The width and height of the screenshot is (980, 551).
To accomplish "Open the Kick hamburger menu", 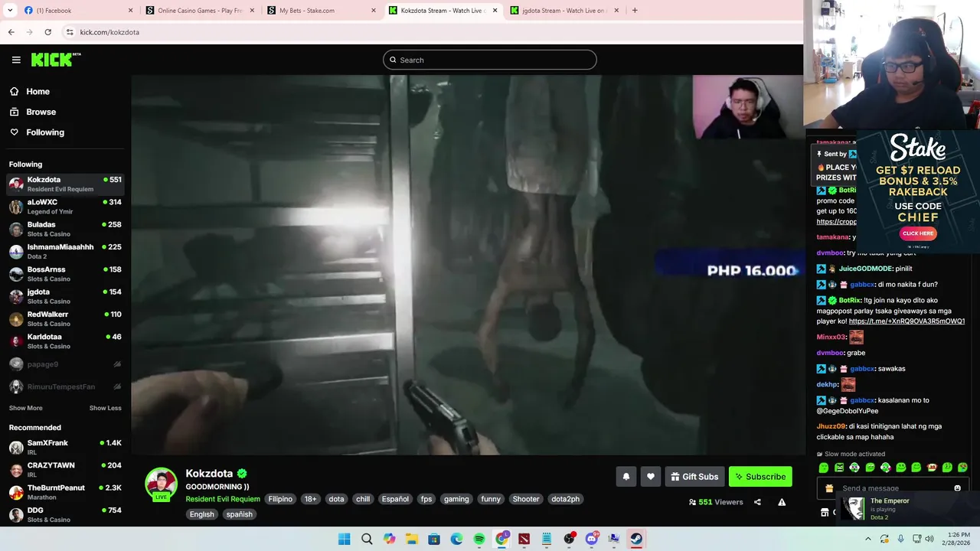I will coord(16,60).
